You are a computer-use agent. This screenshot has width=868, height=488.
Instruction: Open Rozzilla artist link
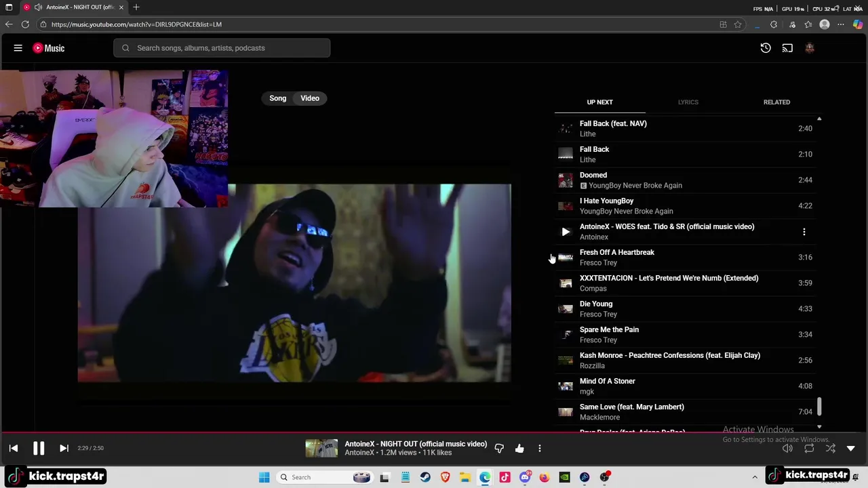(x=592, y=366)
